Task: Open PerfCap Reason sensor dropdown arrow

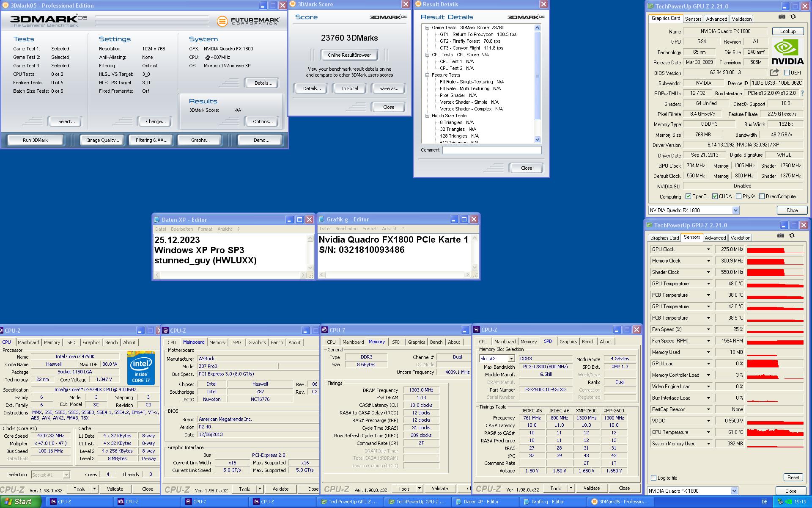Action: pos(708,409)
